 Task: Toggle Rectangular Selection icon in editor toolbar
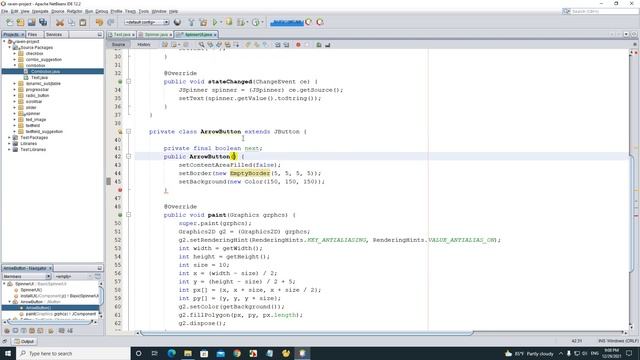(x=236, y=44)
